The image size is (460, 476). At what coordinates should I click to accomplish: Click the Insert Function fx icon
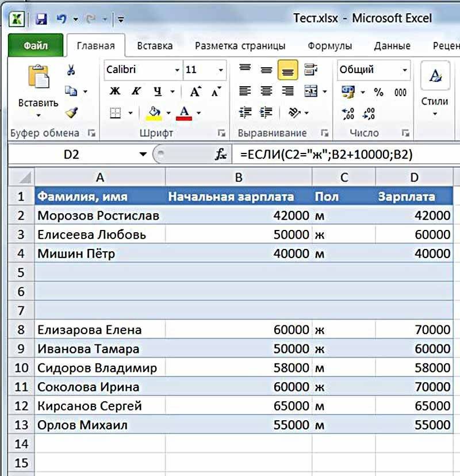[x=220, y=154]
